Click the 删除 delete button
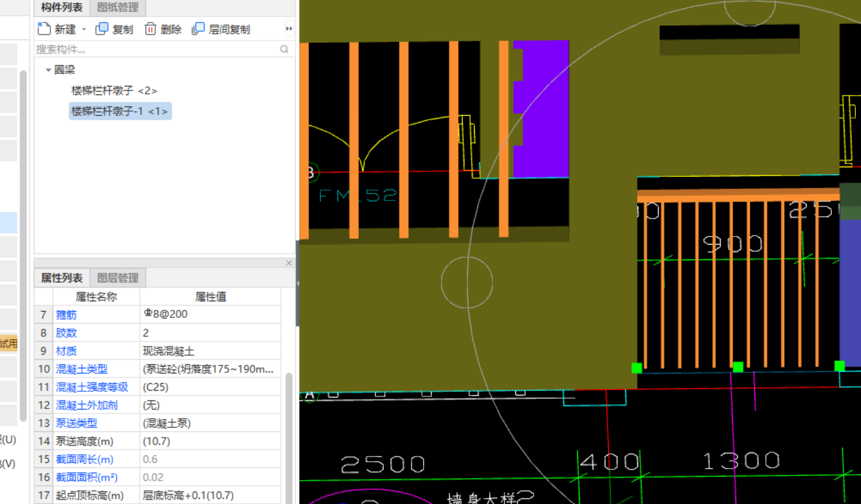861x504 pixels. (163, 29)
